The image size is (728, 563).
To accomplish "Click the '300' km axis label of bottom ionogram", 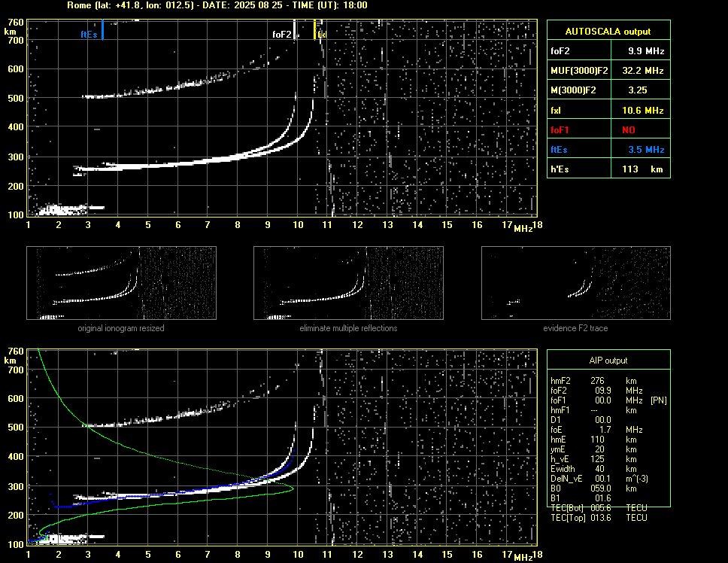I will coord(15,486).
